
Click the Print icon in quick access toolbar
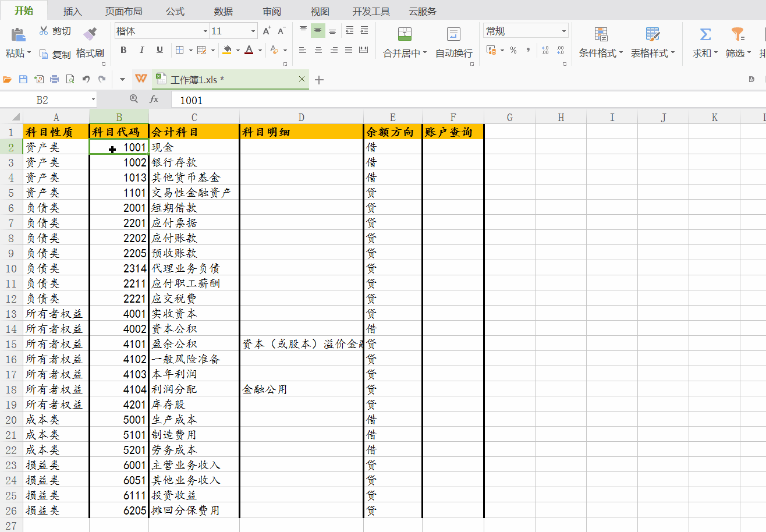pos(54,79)
